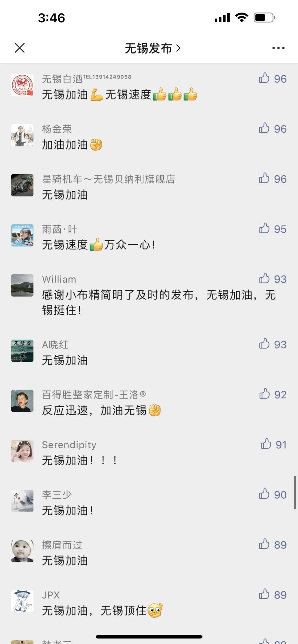This screenshot has width=298, height=644.
Task: Tap thumbs-up on 星骑机车 comment
Action: (264, 178)
